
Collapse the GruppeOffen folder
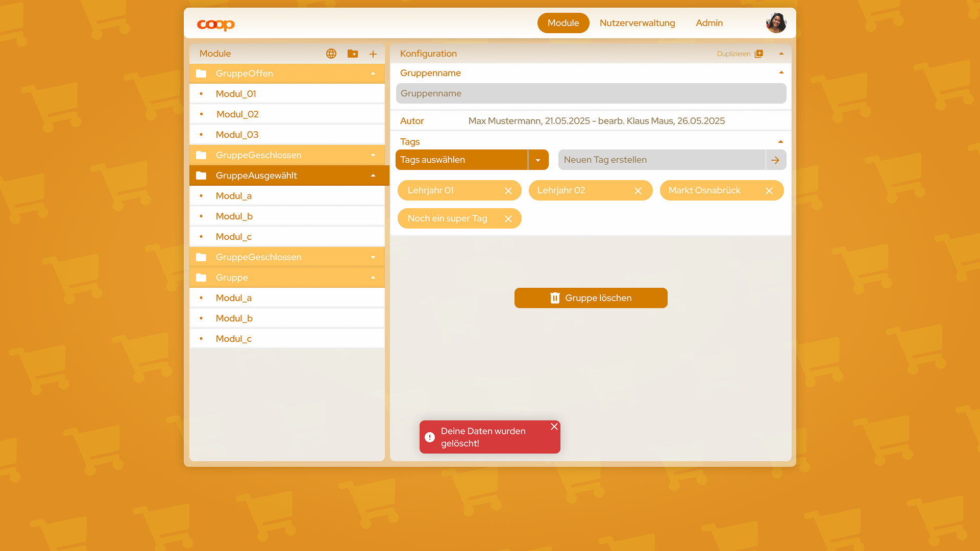(x=373, y=73)
